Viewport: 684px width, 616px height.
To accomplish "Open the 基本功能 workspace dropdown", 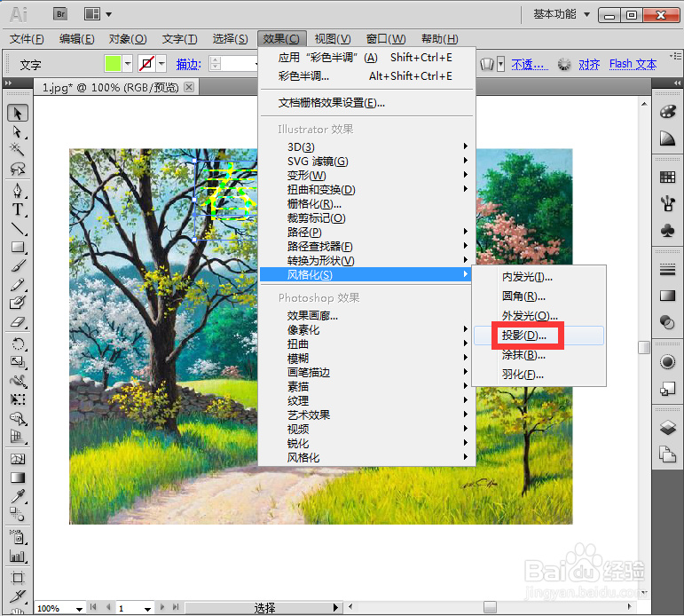I will 562,14.
